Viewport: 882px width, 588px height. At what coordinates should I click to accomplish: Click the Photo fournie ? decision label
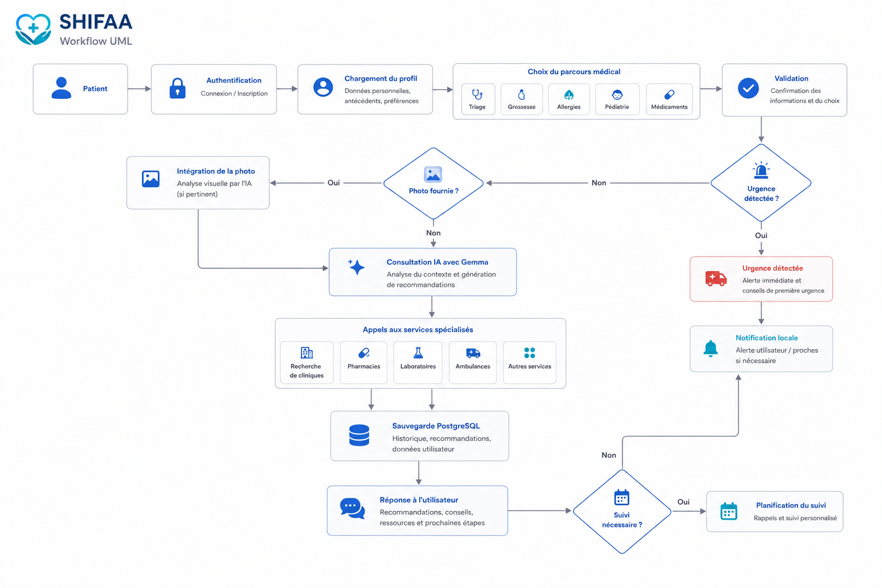[434, 191]
